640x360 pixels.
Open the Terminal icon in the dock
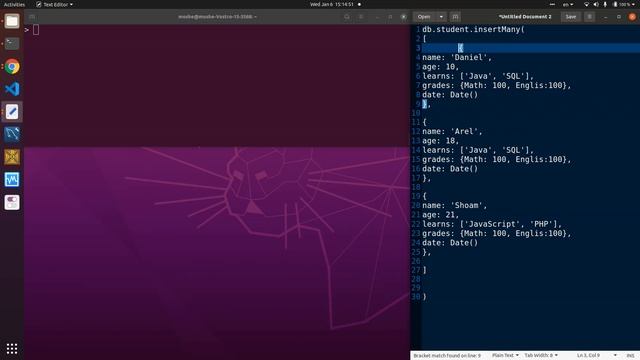click(x=12, y=43)
